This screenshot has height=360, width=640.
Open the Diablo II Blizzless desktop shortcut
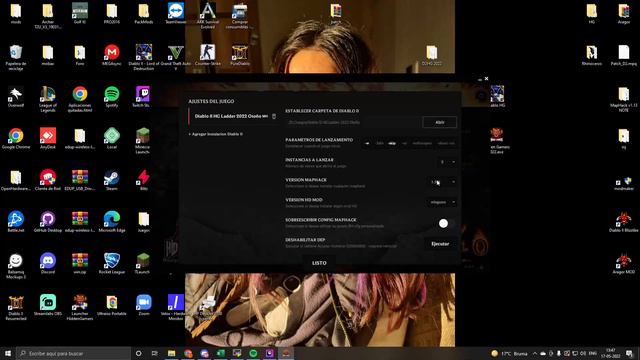pos(624,222)
